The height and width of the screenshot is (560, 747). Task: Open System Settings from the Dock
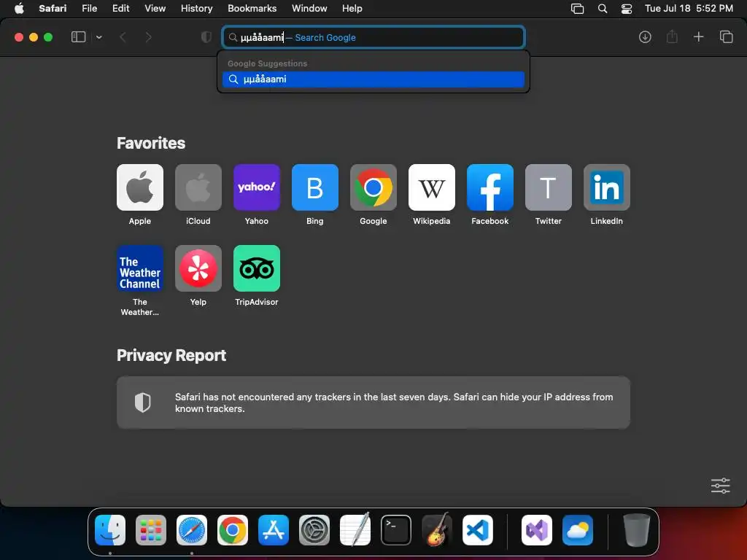pos(314,530)
